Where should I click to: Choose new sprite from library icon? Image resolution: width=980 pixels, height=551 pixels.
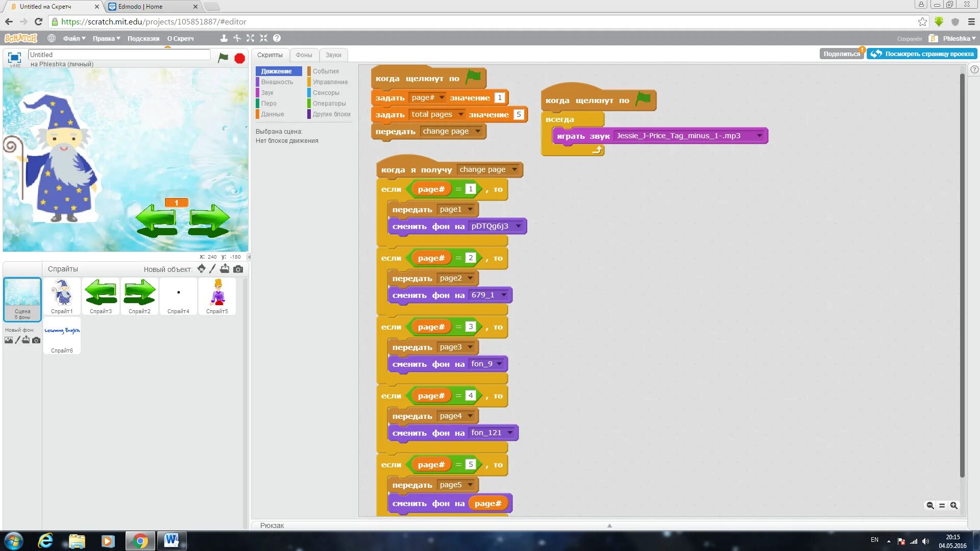[x=201, y=269]
